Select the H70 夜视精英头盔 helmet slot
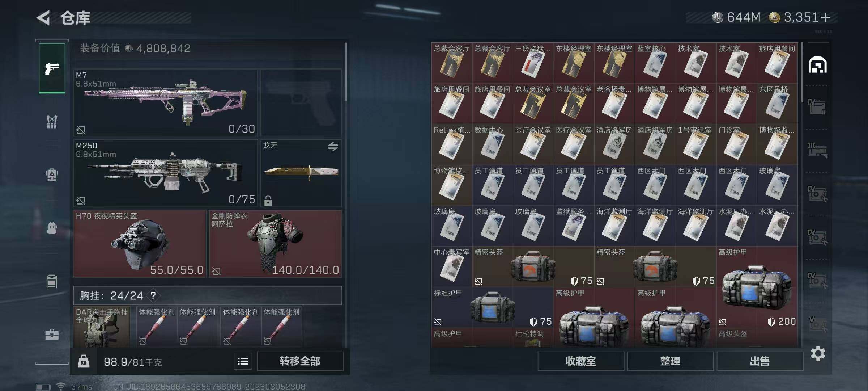Image resolution: width=868 pixels, height=391 pixels. tap(140, 244)
